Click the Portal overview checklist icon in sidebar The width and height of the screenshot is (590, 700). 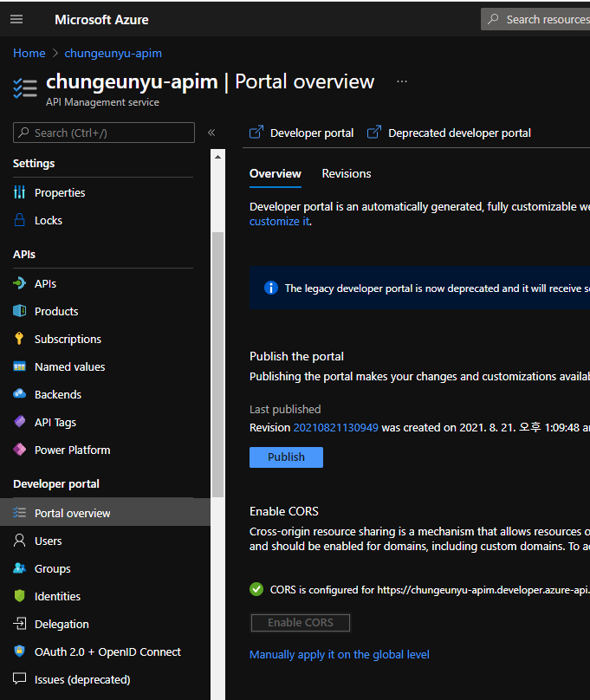point(19,513)
